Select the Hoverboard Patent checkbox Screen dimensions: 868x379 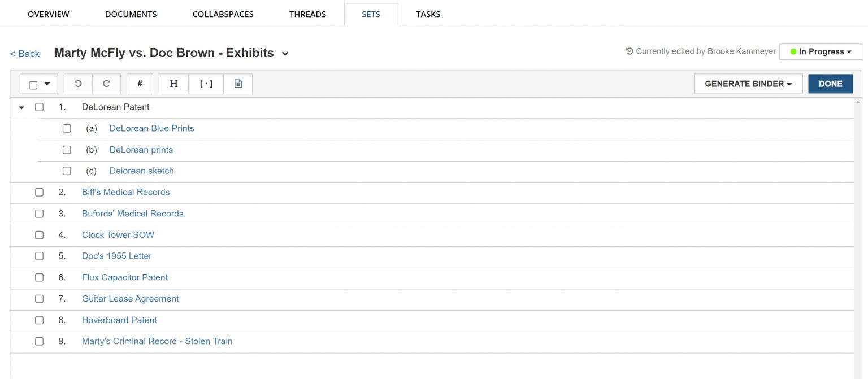click(39, 320)
